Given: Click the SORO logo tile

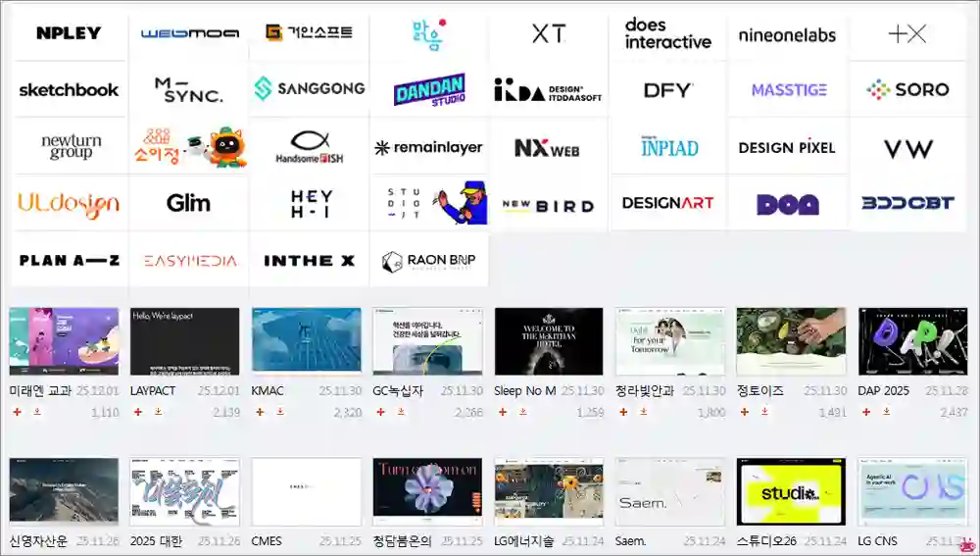Looking at the screenshot, I should tap(907, 90).
